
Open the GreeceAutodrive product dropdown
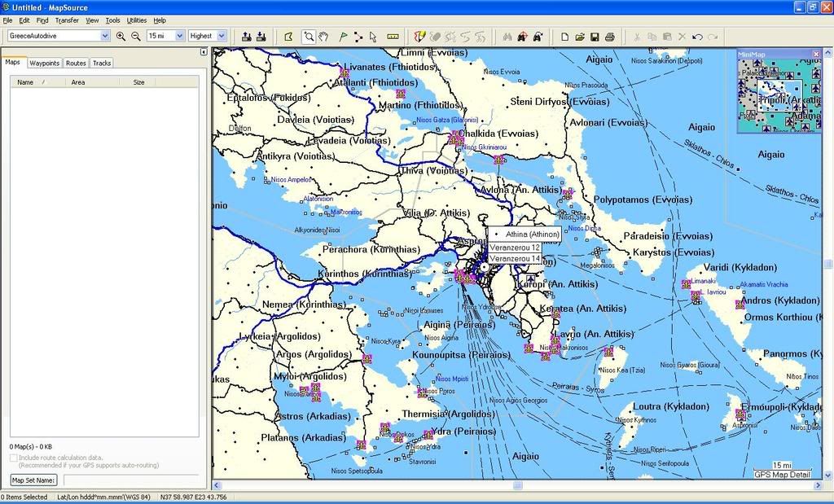click(x=105, y=36)
